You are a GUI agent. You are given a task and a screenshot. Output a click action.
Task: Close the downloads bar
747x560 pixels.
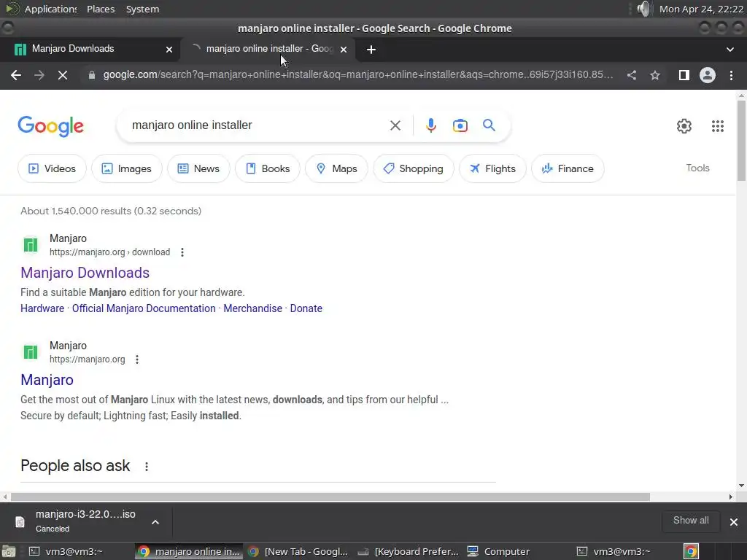click(734, 522)
